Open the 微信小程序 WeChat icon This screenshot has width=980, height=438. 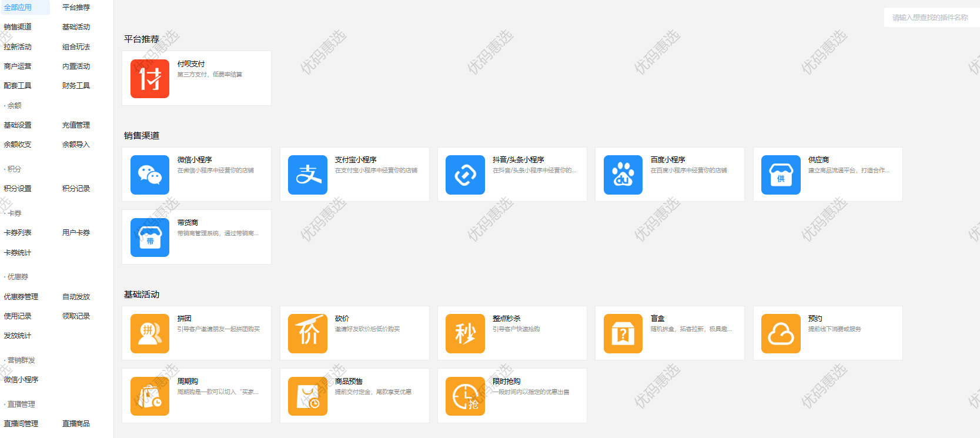[x=149, y=175]
